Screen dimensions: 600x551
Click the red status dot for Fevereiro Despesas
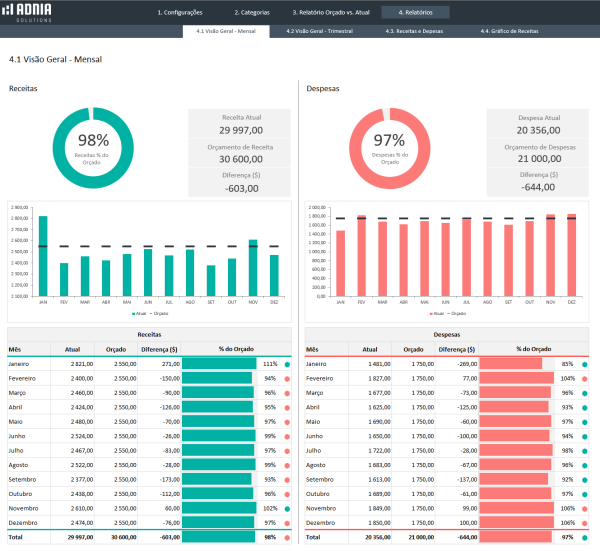tap(585, 379)
